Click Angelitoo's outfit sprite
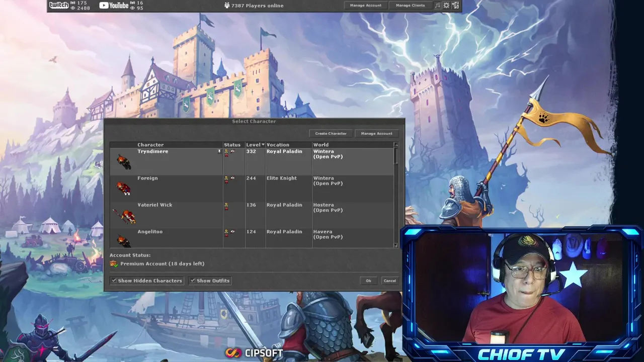 [x=123, y=241]
